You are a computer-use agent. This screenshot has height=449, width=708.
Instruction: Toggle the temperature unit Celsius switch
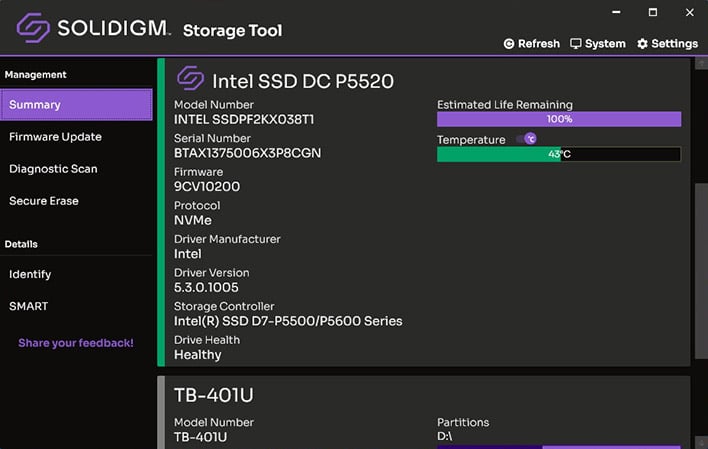click(526, 139)
